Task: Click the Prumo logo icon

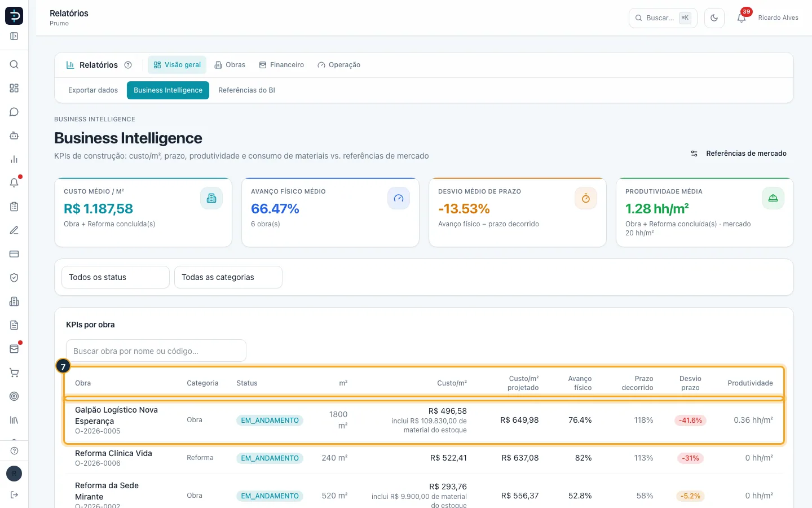Action: click(x=14, y=16)
